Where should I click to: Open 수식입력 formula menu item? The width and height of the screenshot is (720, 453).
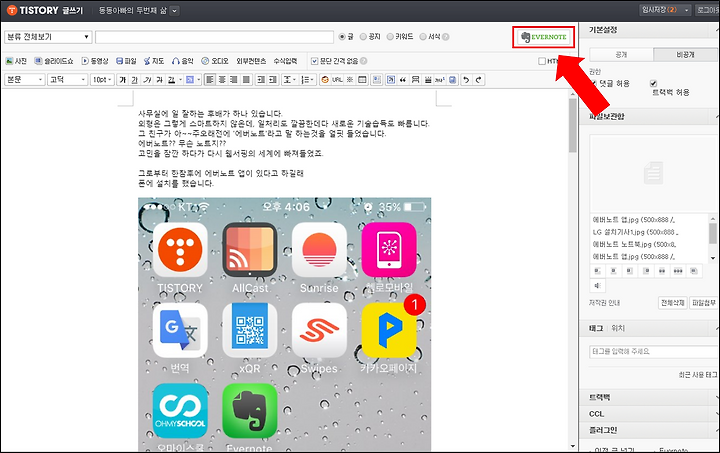285,61
